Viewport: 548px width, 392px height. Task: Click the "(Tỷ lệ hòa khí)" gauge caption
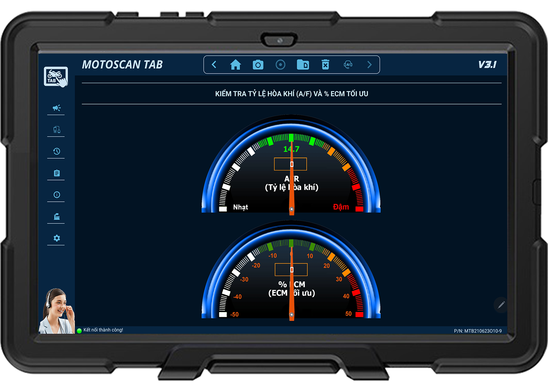pyautogui.click(x=291, y=187)
